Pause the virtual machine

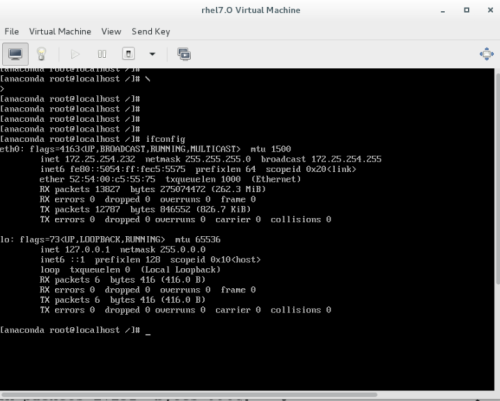102,54
